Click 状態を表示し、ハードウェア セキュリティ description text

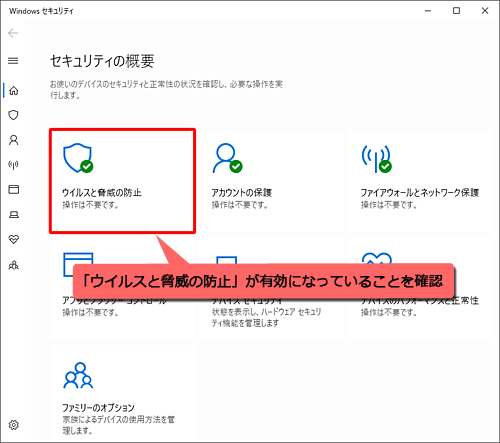[x=266, y=317]
